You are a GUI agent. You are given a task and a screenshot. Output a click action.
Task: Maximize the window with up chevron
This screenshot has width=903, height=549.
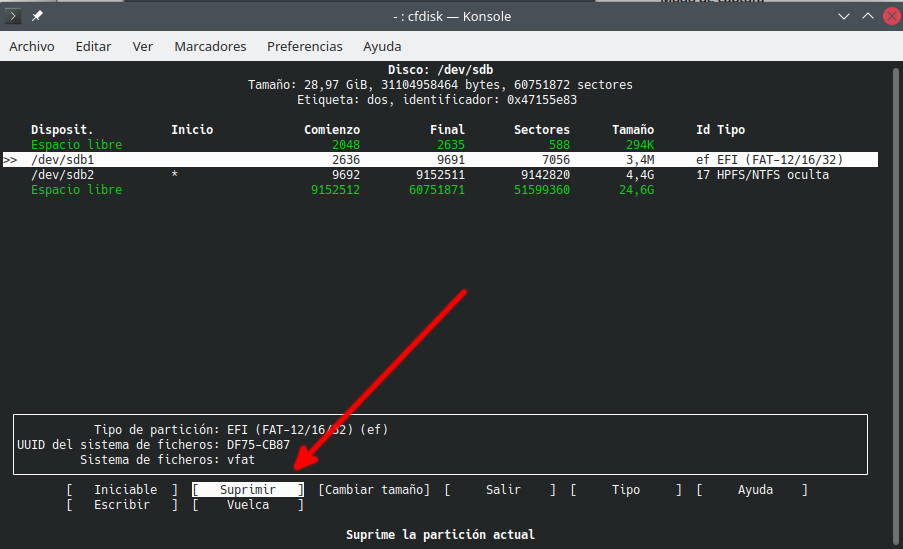click(x=864, y=17)
